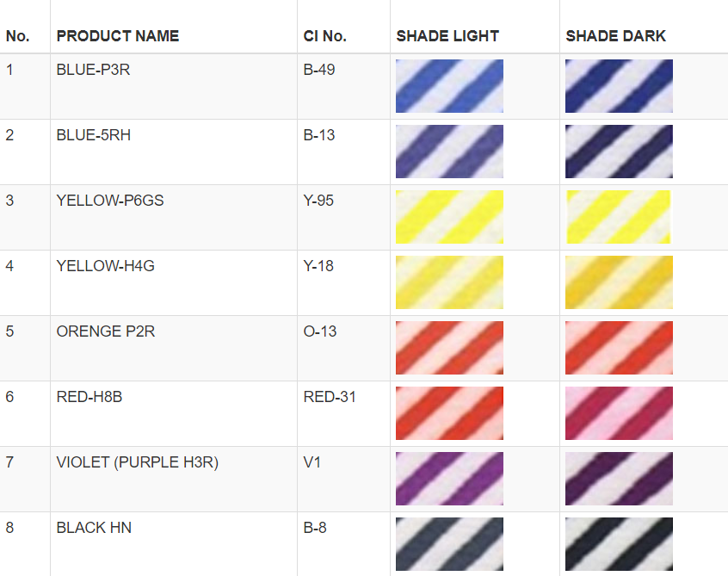
Task: Select the ORENGE P2R light shade swatch
Action: pyautogui.click(x=449, y=348)
